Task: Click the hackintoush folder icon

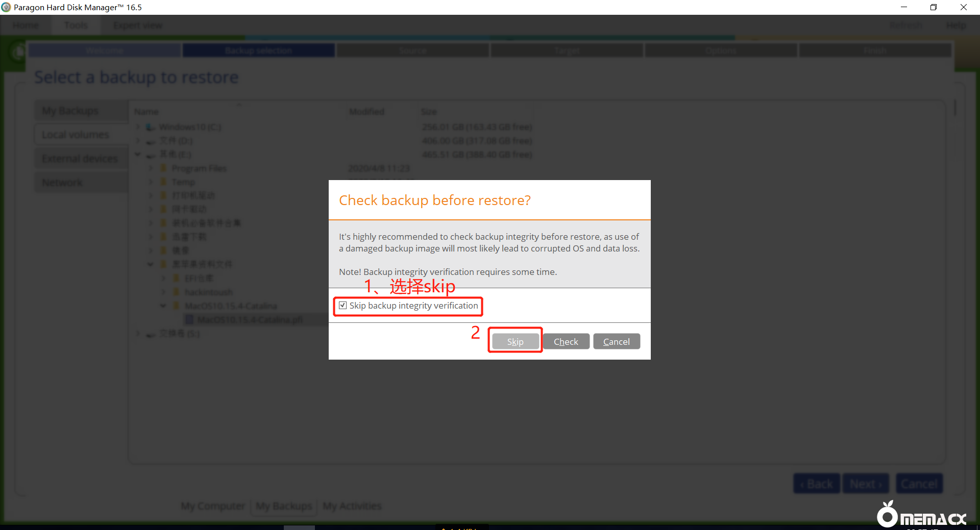Action: pyautogui.click(x=177, y=292)
